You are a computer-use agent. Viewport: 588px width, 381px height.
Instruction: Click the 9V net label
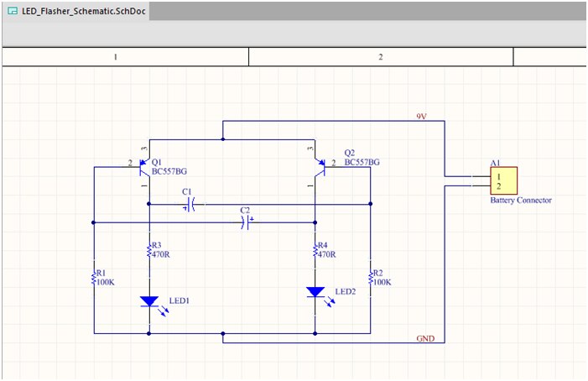422,117
